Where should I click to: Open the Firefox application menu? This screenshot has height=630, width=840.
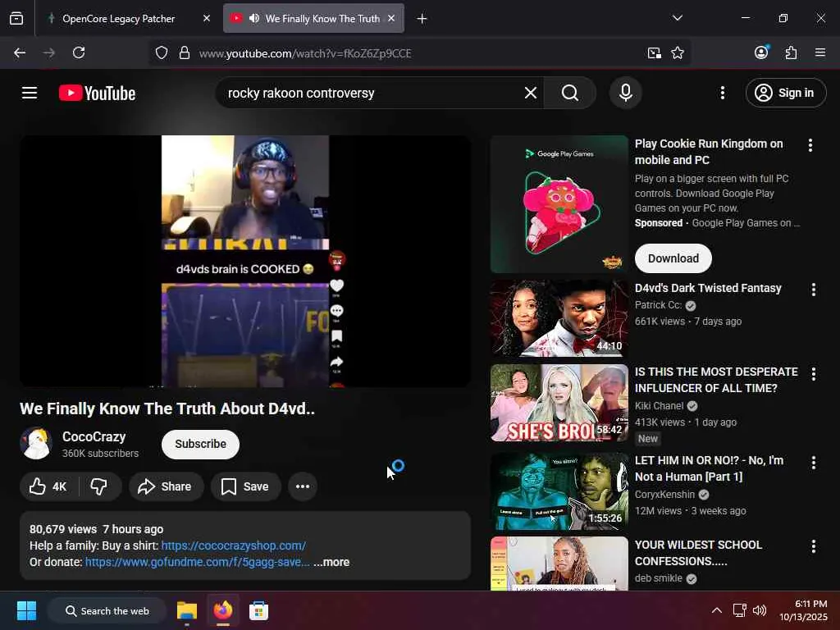point(819,53)
